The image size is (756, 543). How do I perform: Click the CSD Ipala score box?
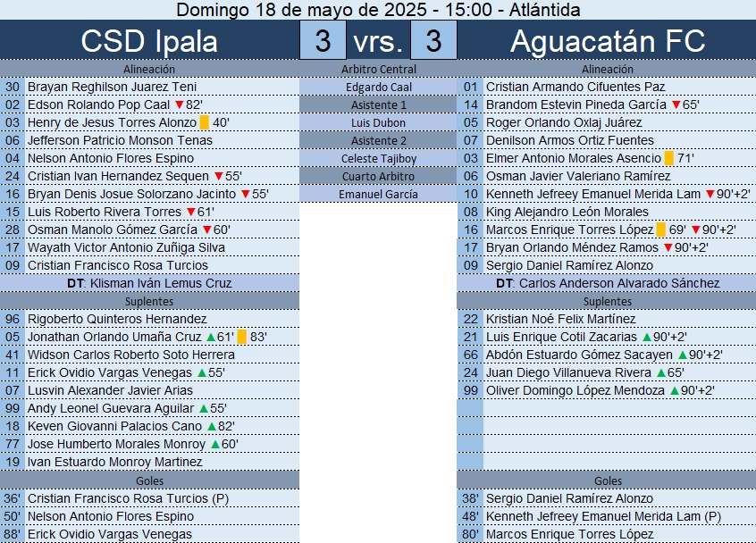323,41
